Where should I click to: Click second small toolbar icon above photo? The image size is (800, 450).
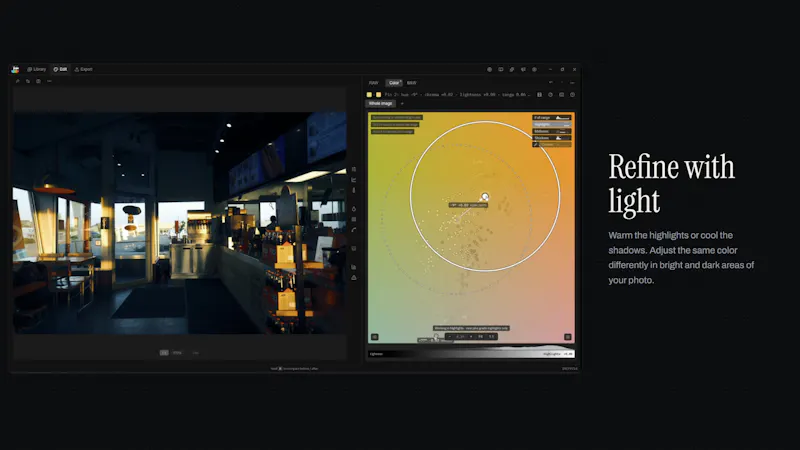coord(28,81)
